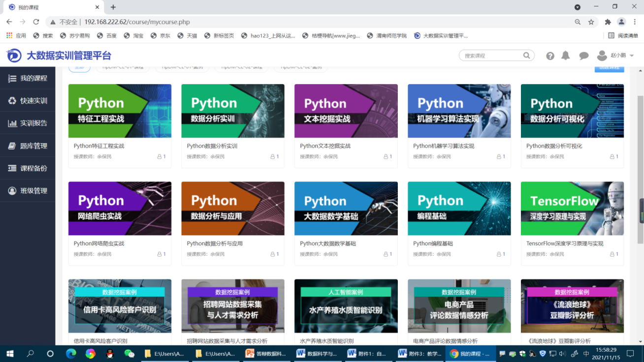The height and width of the screenshot is (362, 644).
Task: Open the 我的课程 sidebar menu item
Action: coord(28,78)
